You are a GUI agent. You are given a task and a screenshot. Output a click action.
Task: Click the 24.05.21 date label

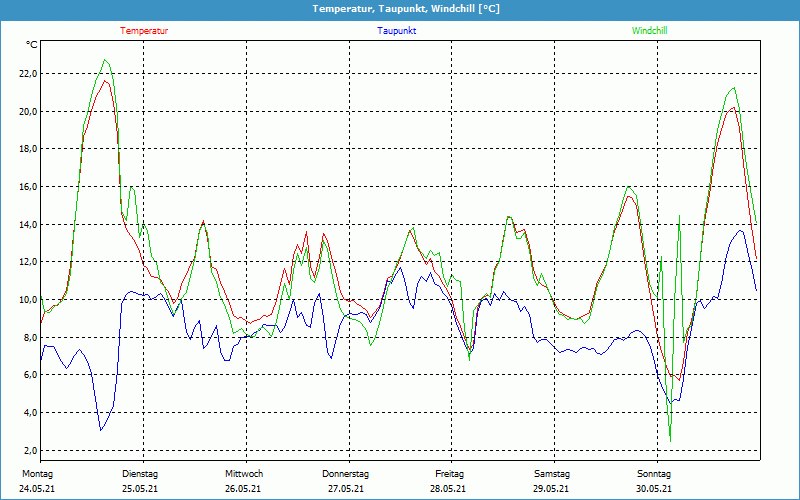[37, 489]
